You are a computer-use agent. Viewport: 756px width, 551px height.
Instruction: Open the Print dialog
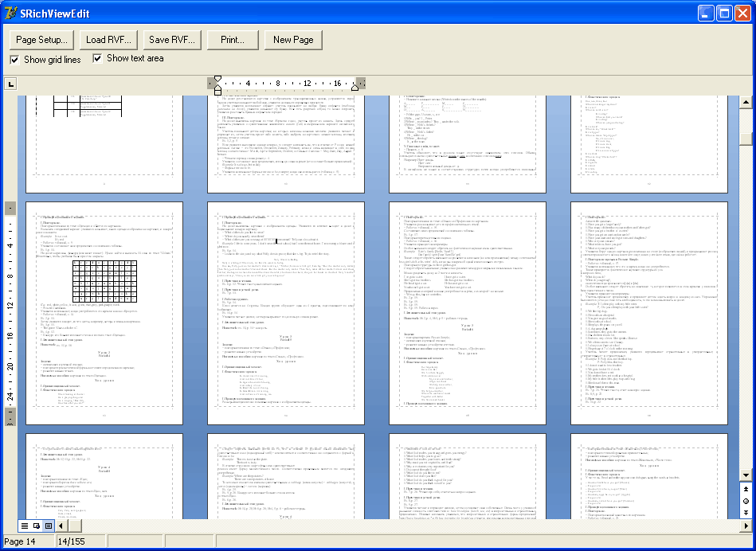click(233, 40)
